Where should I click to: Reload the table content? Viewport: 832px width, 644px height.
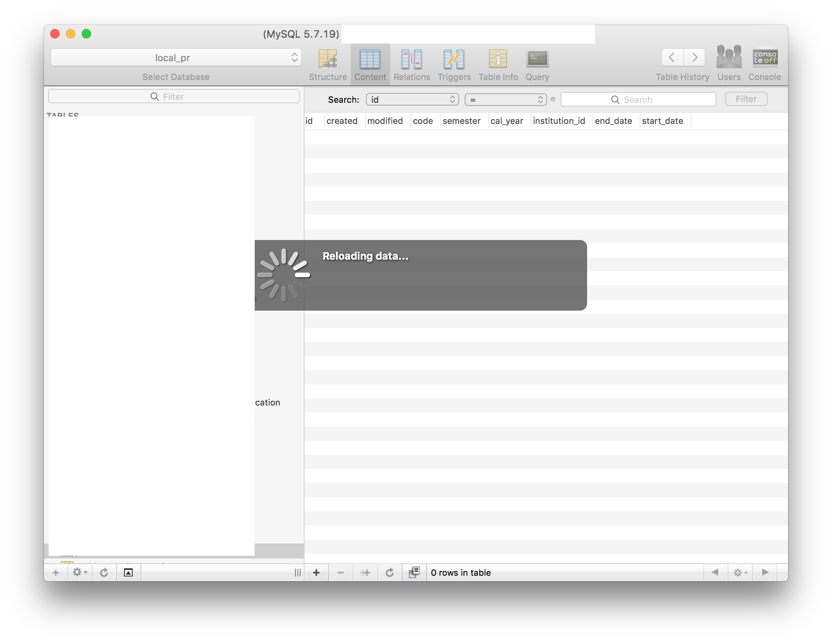click(390, 573)
